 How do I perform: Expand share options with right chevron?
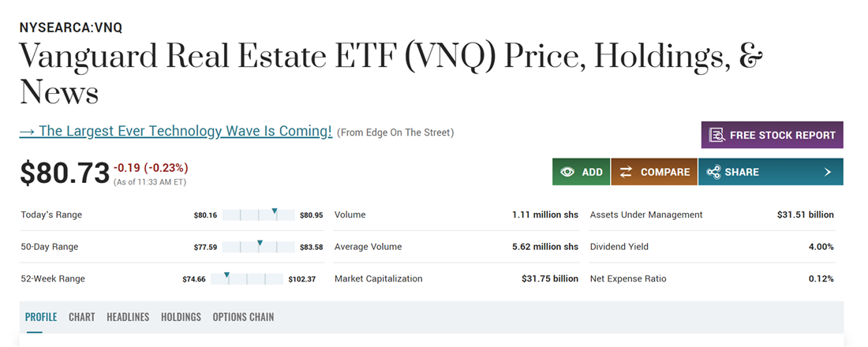tap(827, 172)
